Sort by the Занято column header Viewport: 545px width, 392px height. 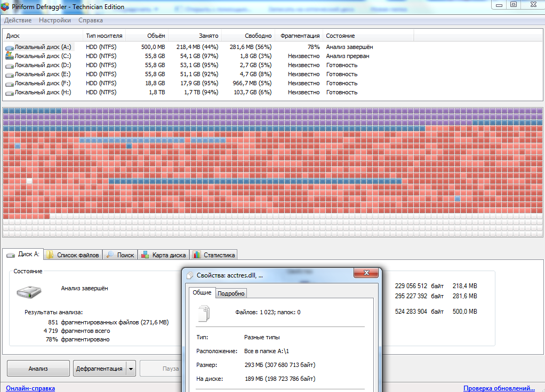point(195,36)
